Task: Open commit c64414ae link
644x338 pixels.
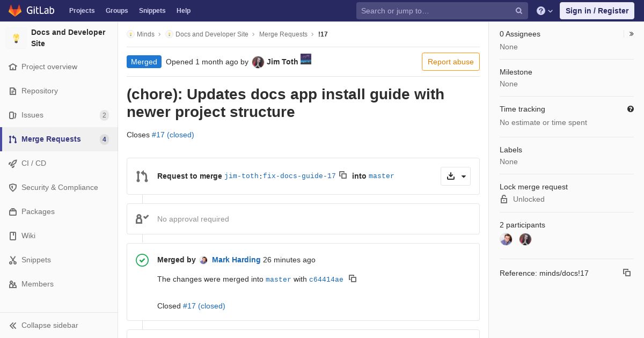Action: pos(326,280)
